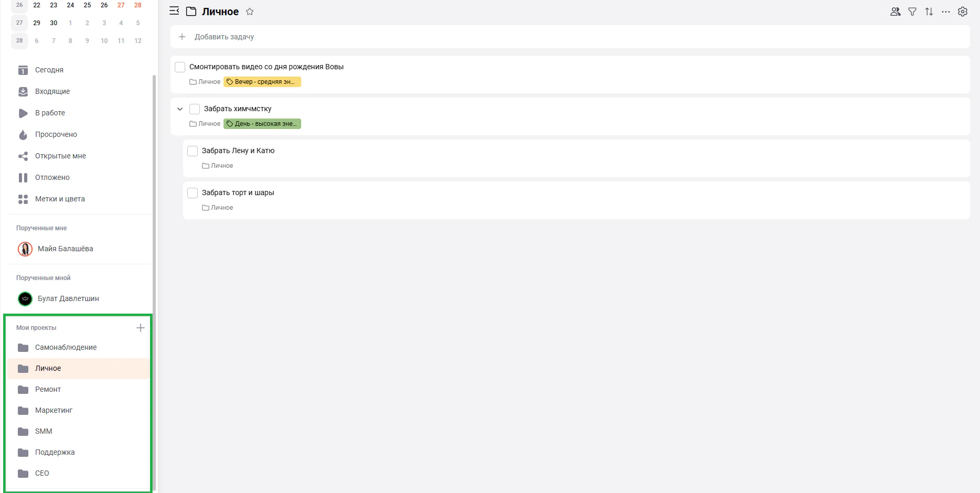The height and width of the screenshot is (493, 980).
Task: Select calendar week number 28
Action: [19, 40]
